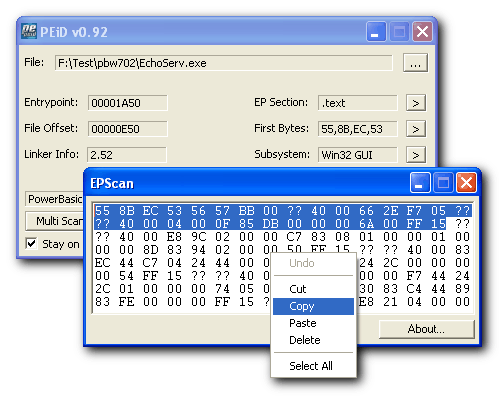Click the PEiD app icon in title bar
499x400 pixels.
pos(29,32)
